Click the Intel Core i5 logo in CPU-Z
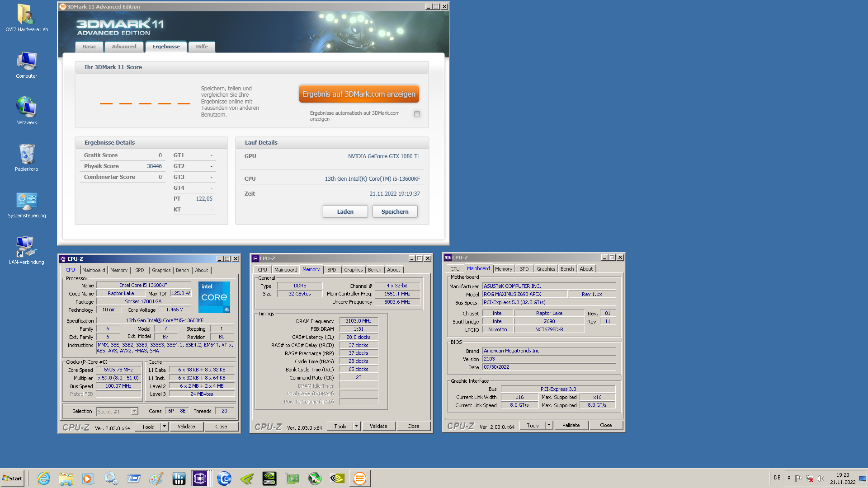Screen dimensions: 868x488 pyautogui.click(x=214, y=297)
